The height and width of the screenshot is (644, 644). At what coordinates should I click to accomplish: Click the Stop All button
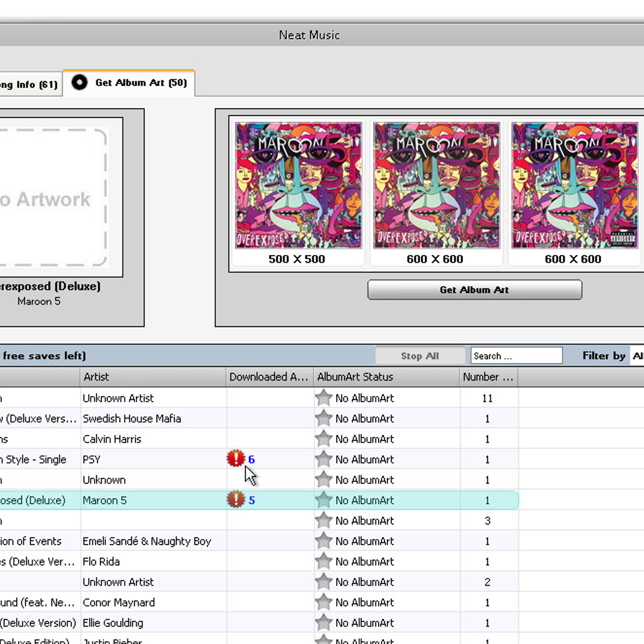(x=420, y=355)
